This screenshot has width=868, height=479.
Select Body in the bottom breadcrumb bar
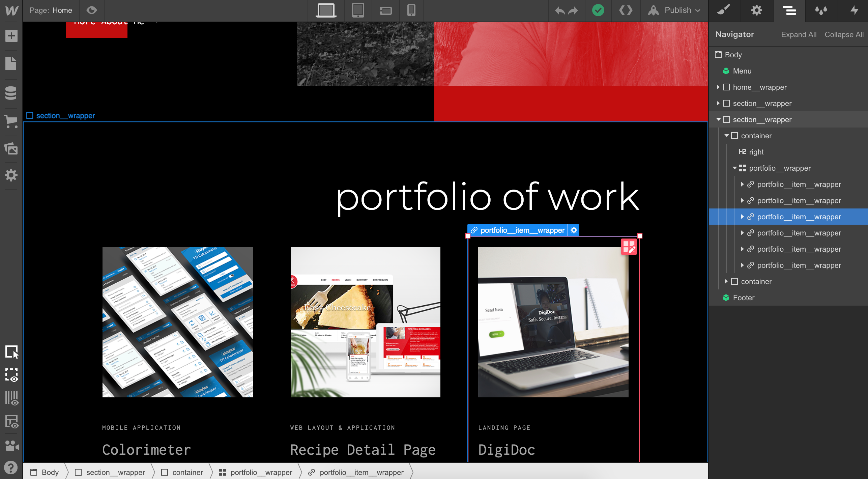point(50,472)
